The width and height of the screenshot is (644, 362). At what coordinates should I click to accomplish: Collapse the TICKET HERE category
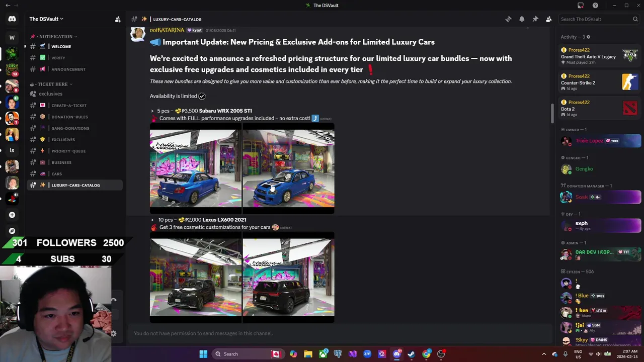click(x=51, y=84)
